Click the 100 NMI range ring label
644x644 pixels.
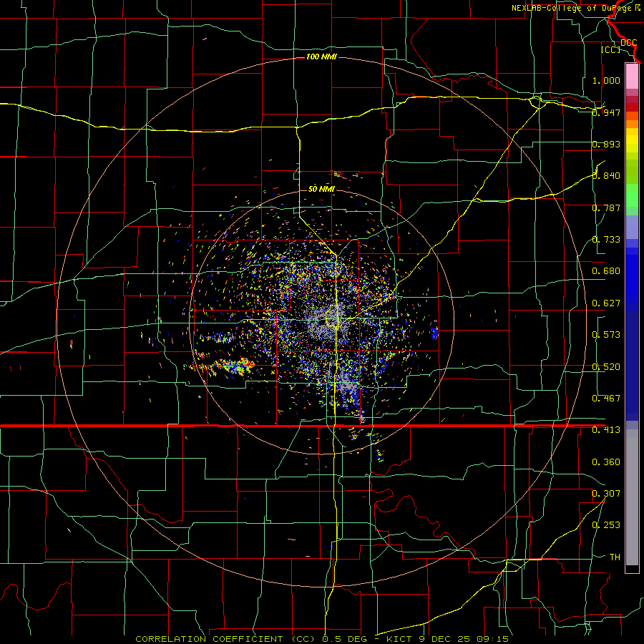click(321, 57)
